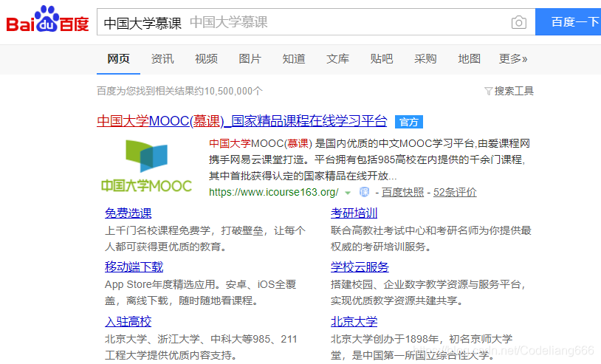Open the 52条评价 link
The image size is (601, 364).
(x=455, y=192)
